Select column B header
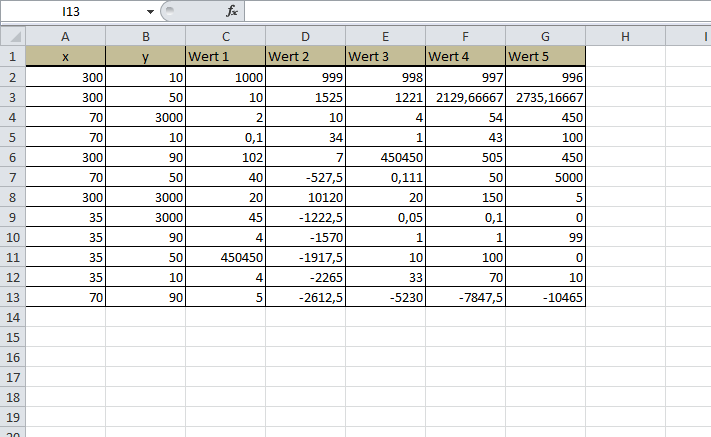The width and height of the screenshot is (711, 437). coord(146,36)
